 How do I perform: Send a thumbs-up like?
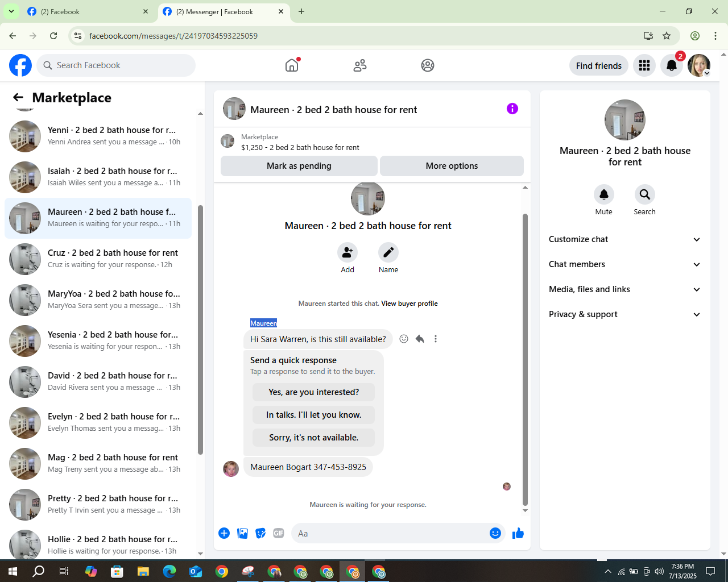pyautogui.click(x=518, y=533)
